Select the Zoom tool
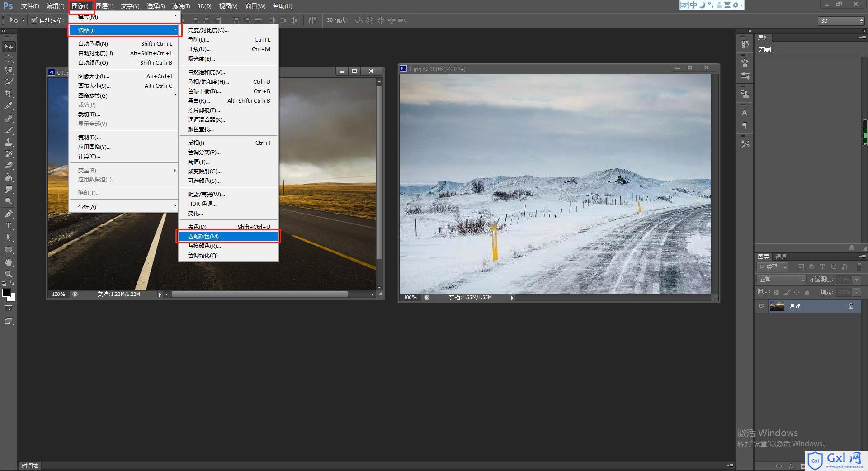Screen dimensions: 868x471 (x=9, y=274)
